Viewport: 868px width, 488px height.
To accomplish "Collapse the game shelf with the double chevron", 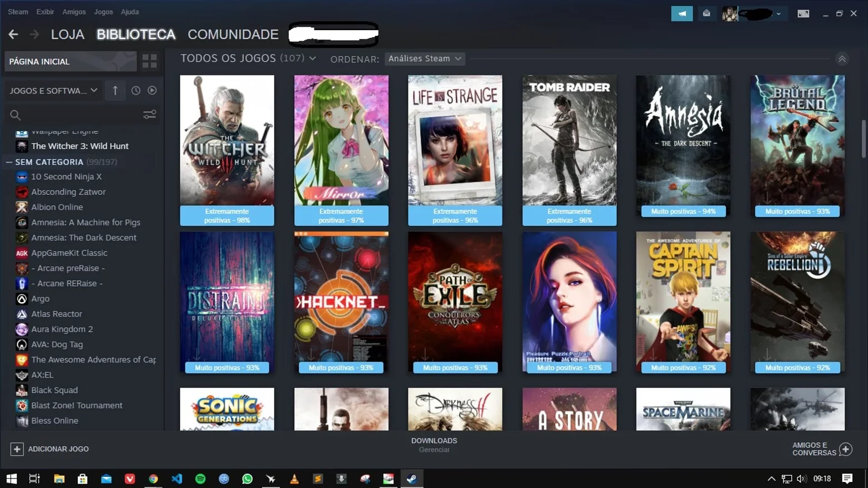I will [x=842, y=58].
